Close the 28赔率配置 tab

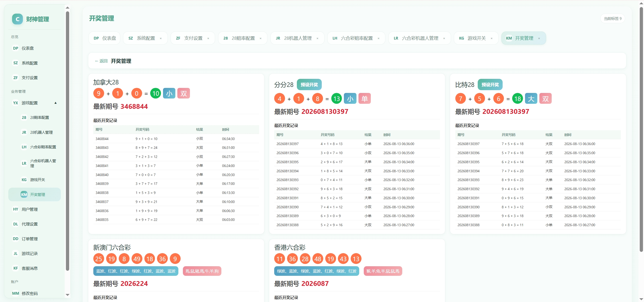(x=261, y=38)
